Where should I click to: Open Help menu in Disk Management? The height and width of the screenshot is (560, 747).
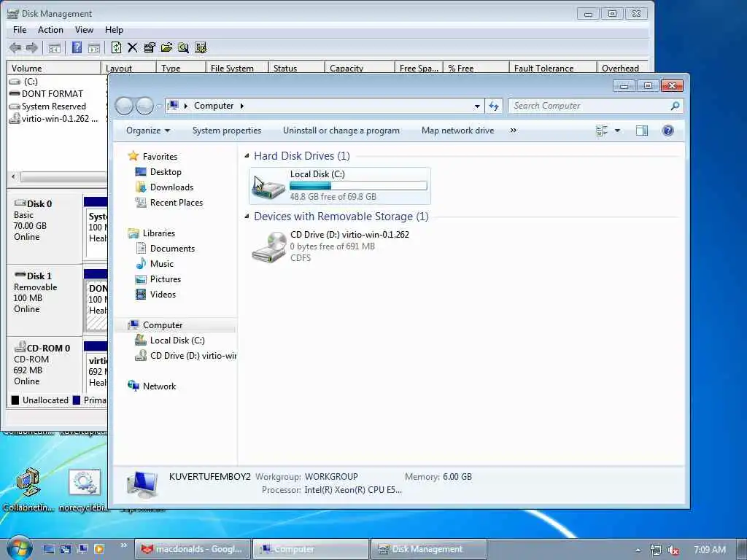pyautogui.click(x=114, y=29)
